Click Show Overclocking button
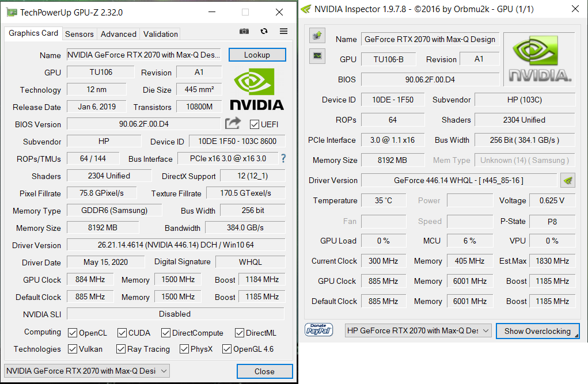Screen dimensions: 588x384 click(x=537, y=331)
